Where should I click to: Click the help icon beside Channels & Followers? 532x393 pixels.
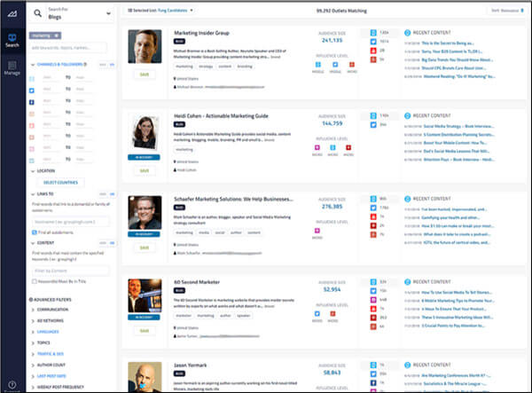(x=85, y=64)
